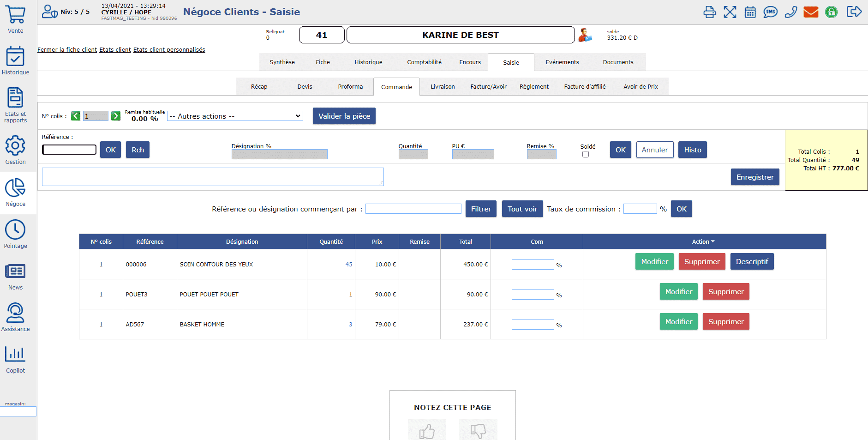Viewport: 868px width, 440px height.
Task: Click the logout arrow icon
Action: tap(854, 12)
